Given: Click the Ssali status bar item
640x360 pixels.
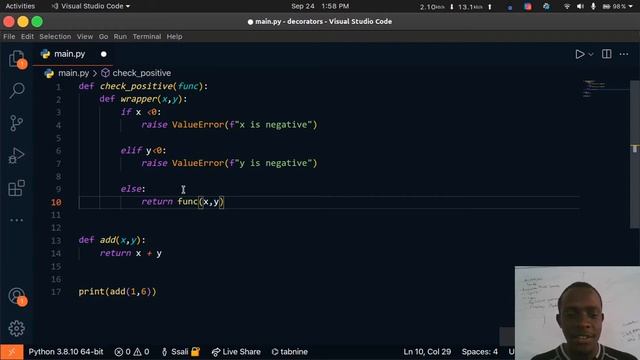Looking at the screenshot, I should (x=180, y=352).
